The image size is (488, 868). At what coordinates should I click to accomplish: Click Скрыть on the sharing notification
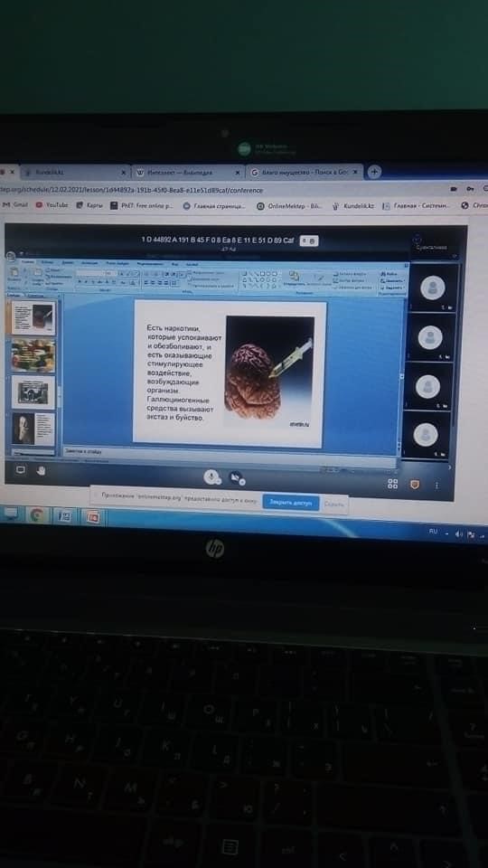pyautogui.click(x=334, y=504)
